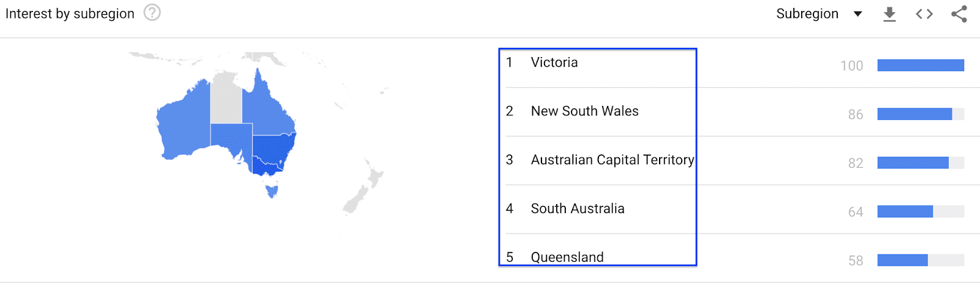Click the dropdown arrow beside Subregion
This screenshot has width=980, height=288.
pos(858,14)
